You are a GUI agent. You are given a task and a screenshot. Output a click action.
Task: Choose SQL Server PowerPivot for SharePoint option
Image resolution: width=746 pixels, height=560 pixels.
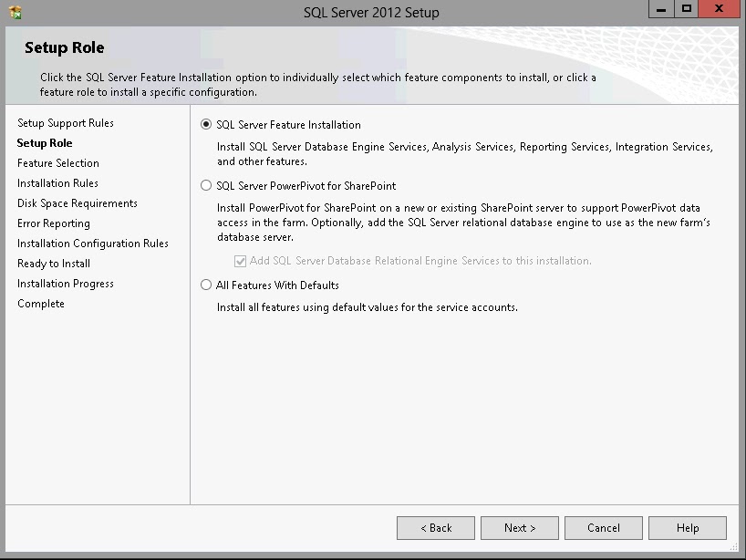pos(206,185)
